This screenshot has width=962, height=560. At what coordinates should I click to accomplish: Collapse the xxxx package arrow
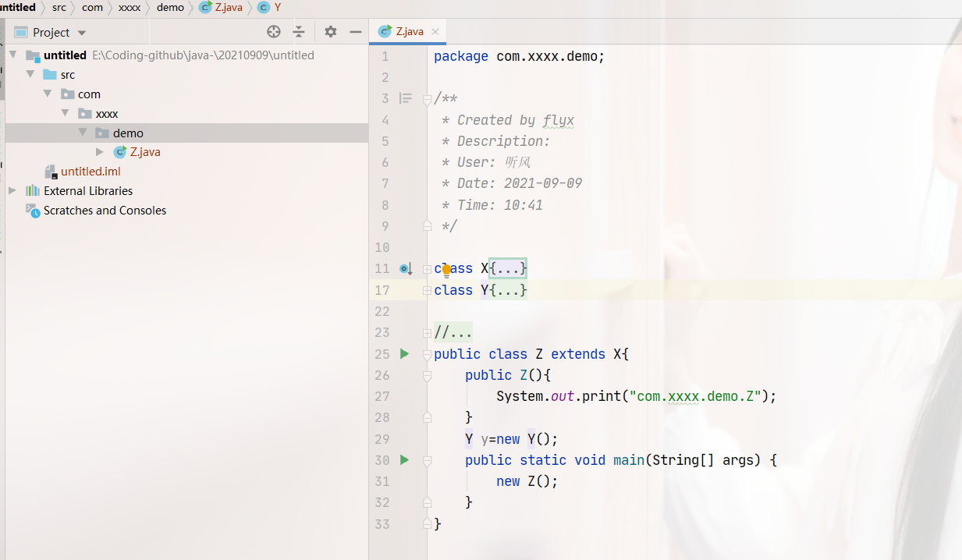point(66,114)
